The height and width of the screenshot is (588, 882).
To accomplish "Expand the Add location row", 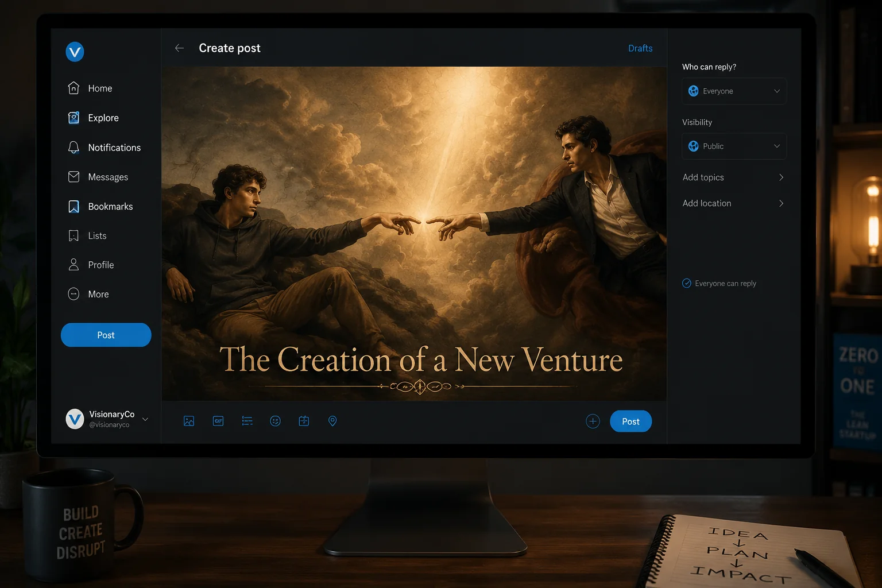I will coord(733,203).
